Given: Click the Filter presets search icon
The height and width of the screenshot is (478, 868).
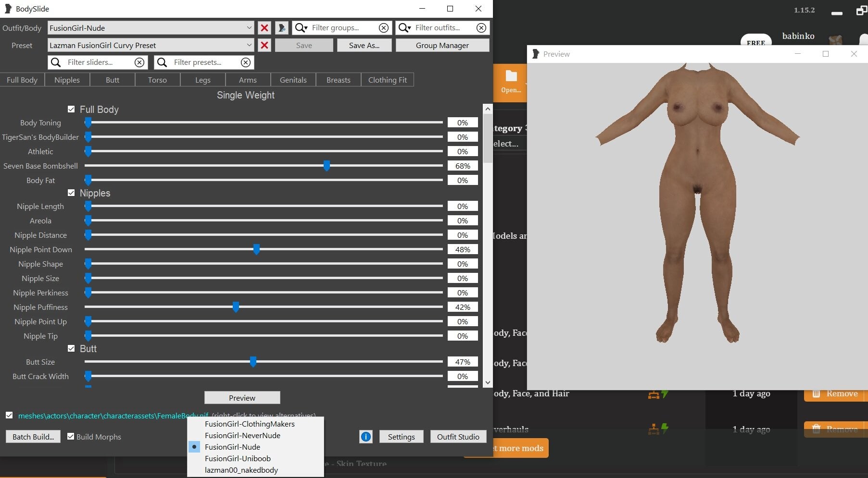Looking at the screenshot, I should point(162,62).
